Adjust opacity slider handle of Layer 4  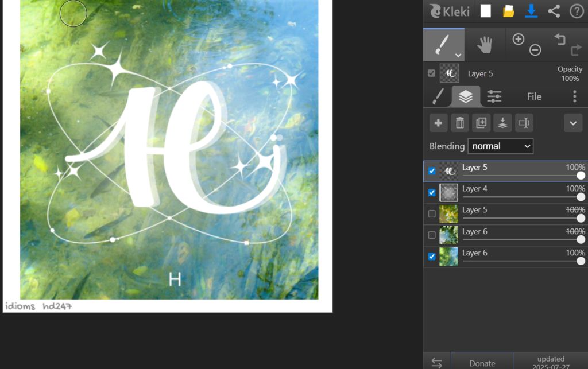click(581, 197)
